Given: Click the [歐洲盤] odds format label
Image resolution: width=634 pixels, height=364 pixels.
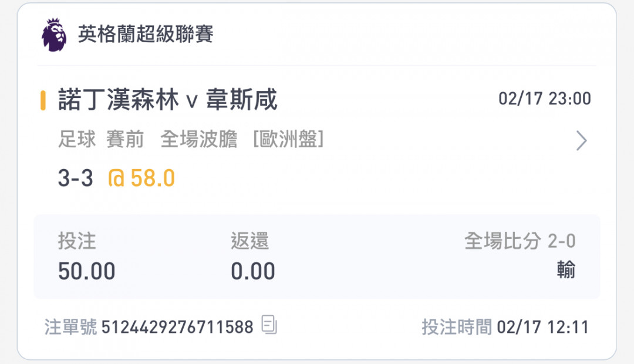Looking at the screenshot, I should coord(288,139).
